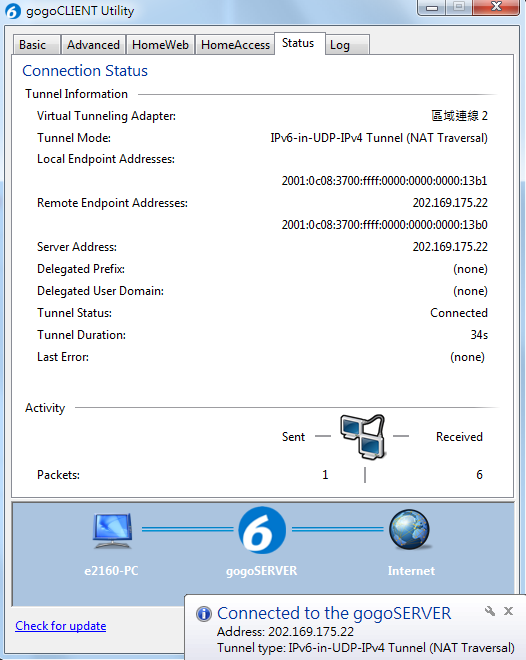
Task: Minimize the gogoCLIENT Utility window
Action: point(432,7)
